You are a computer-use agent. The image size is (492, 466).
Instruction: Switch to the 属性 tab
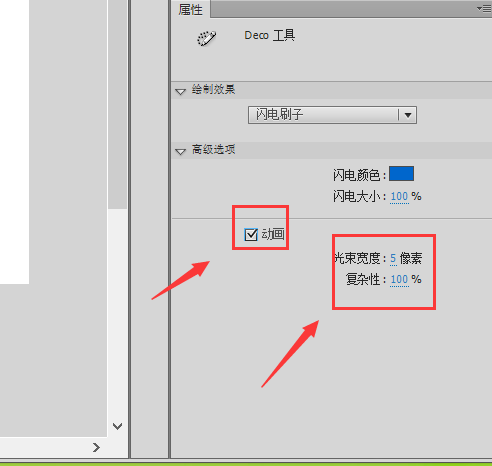click(x=191, y=9)
